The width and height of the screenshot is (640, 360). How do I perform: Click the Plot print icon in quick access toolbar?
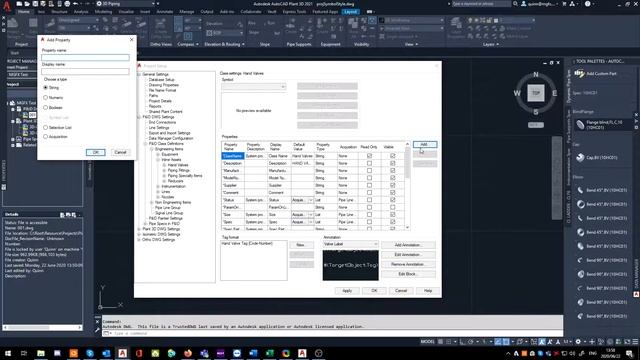[67, 4]
